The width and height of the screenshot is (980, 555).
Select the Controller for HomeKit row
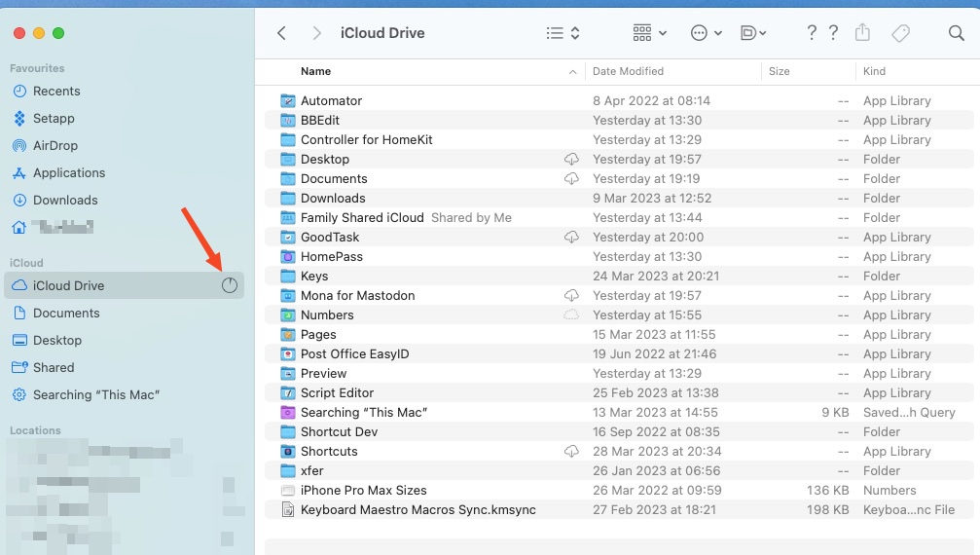pos(619,140)
